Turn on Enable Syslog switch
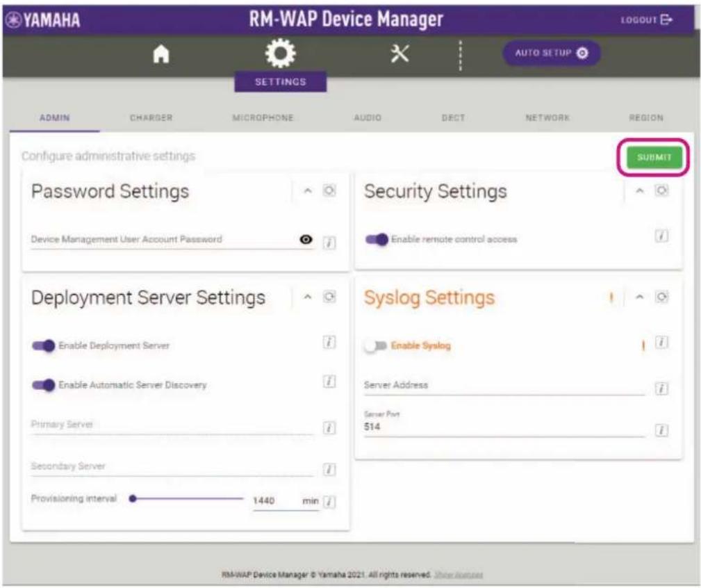Screen dimensions: 701x588 click(375, 345)
